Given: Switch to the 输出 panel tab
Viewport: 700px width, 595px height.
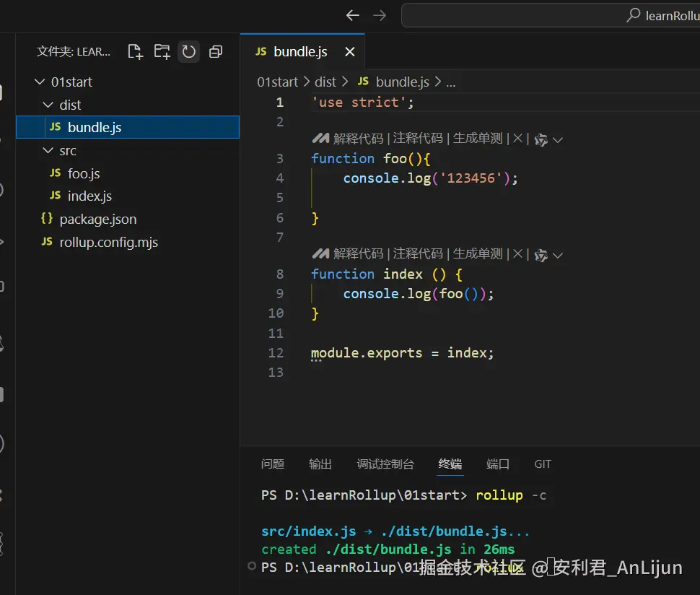Looking at the screenshot, I should [320, 464].
